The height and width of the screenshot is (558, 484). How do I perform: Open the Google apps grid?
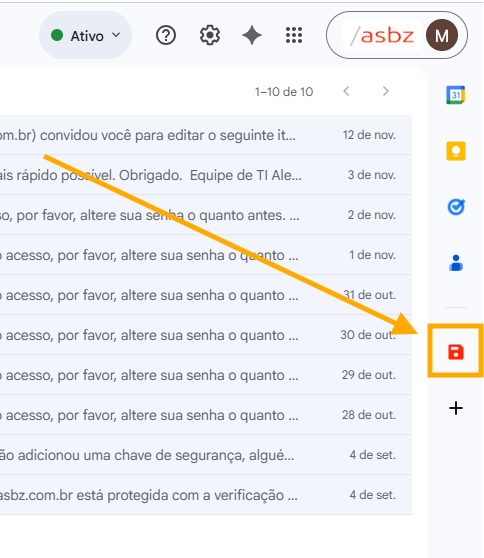(294, 35)
